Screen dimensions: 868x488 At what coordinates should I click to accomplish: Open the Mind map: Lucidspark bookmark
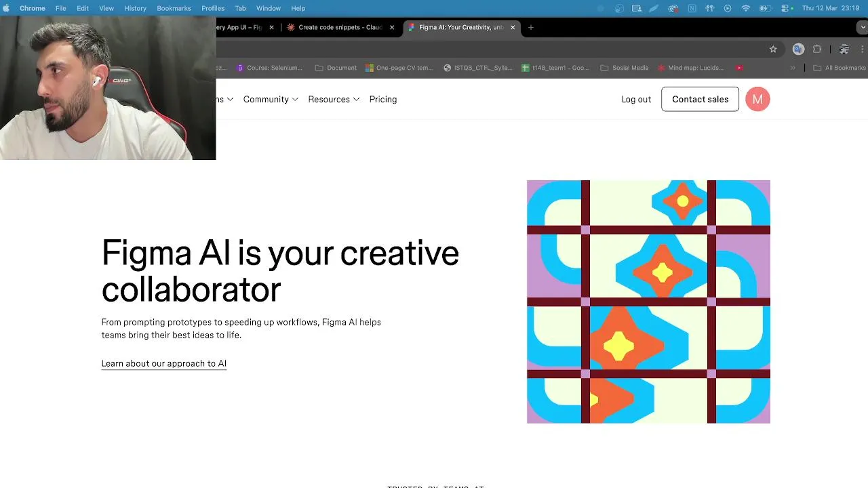(x=690, y=68)
